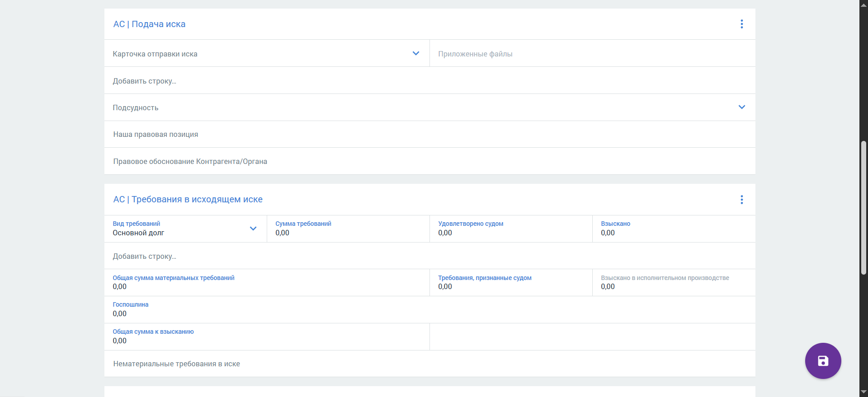Click the АС | Подача иска section title
The height and width of the screenshot is (397, 868).
[149, 24]
